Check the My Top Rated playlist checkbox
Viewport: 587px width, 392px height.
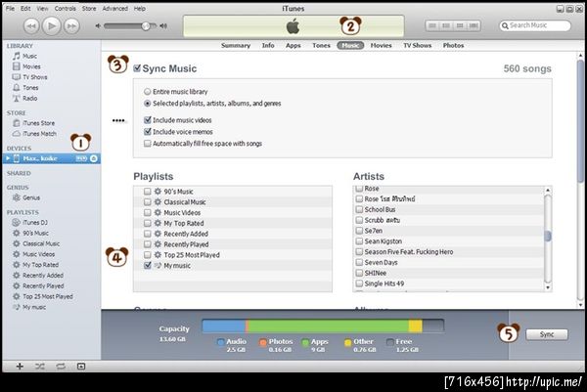point(148,223)
